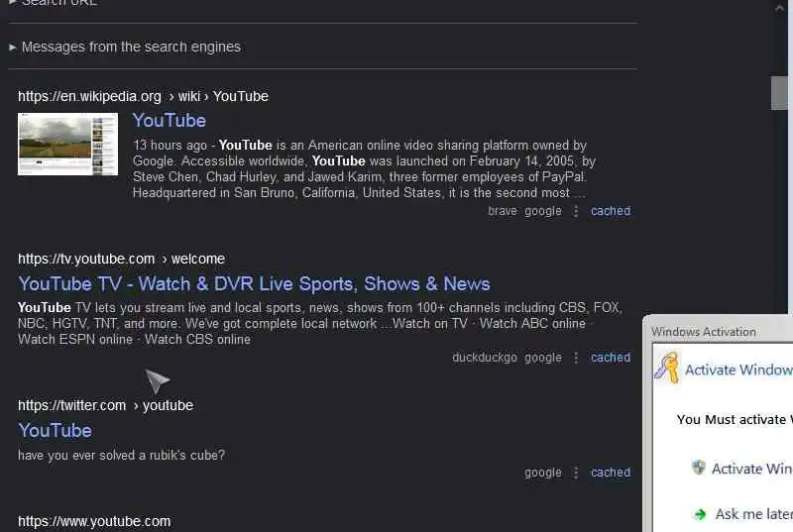Select the google engine label on YouTube TV result
The height and width of the screenshot is (532, 793).
click(x=542, y=358)
